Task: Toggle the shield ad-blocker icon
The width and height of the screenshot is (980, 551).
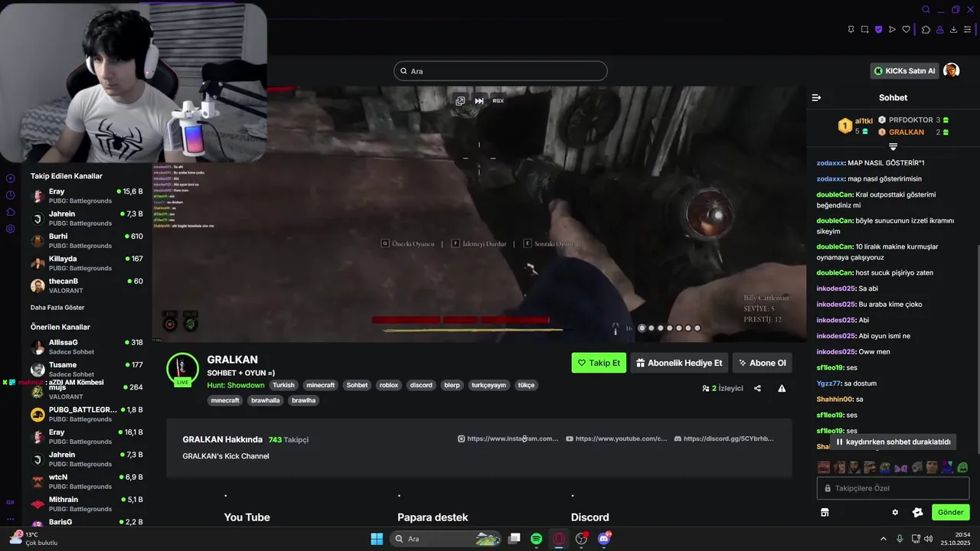Action: [x=878, y=30]
